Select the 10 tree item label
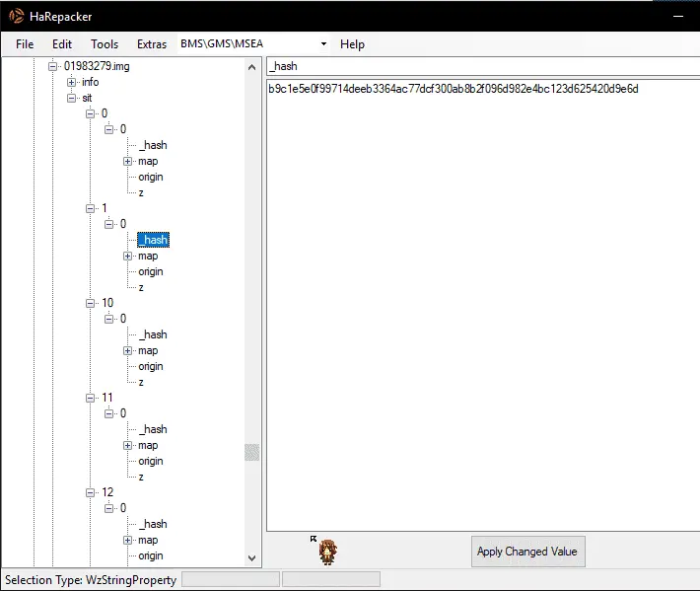Screen dimensions: 700x591 [x=107, y=303]
